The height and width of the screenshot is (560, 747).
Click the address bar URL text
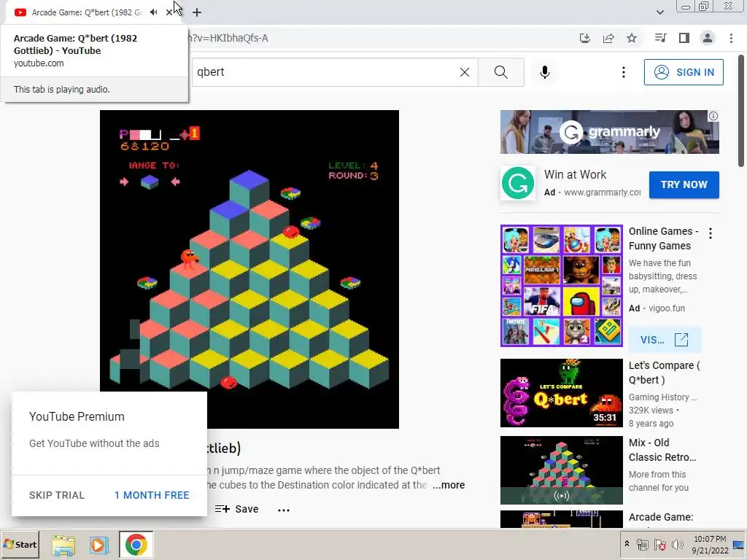[x=228, y=38]
